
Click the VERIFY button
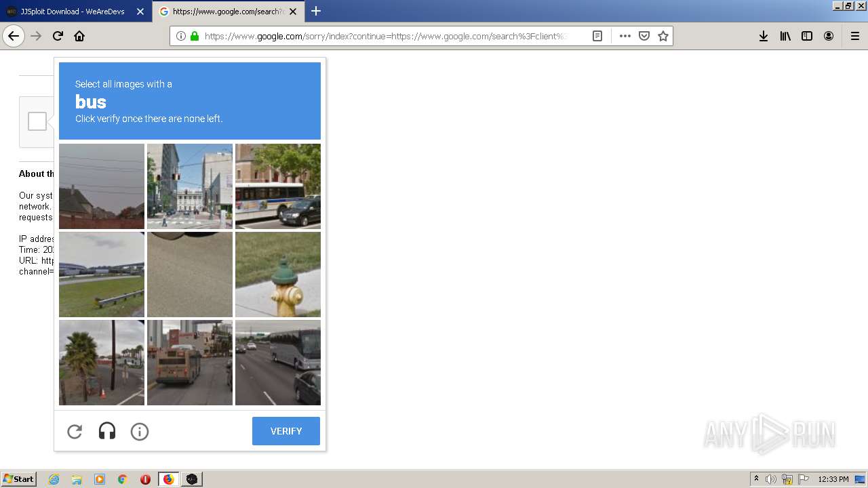tap(286, 431)
